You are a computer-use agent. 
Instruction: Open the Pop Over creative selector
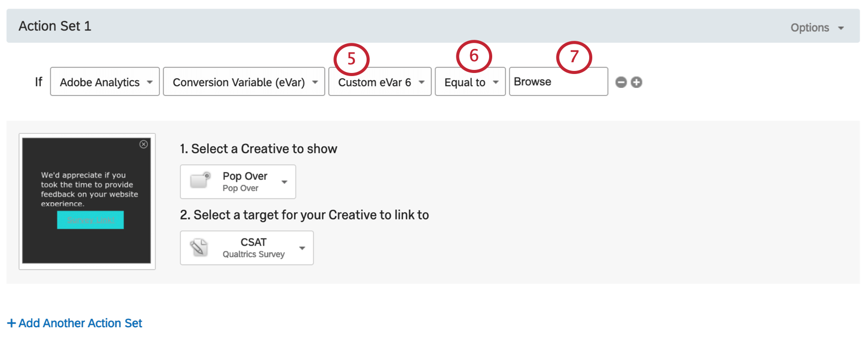238,182
